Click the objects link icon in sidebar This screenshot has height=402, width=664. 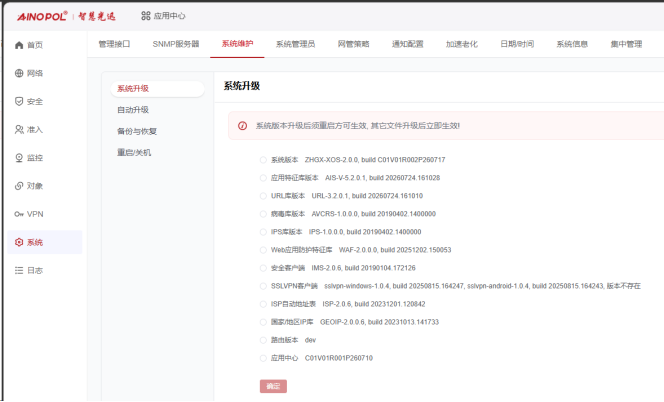[x=19, y=186]
